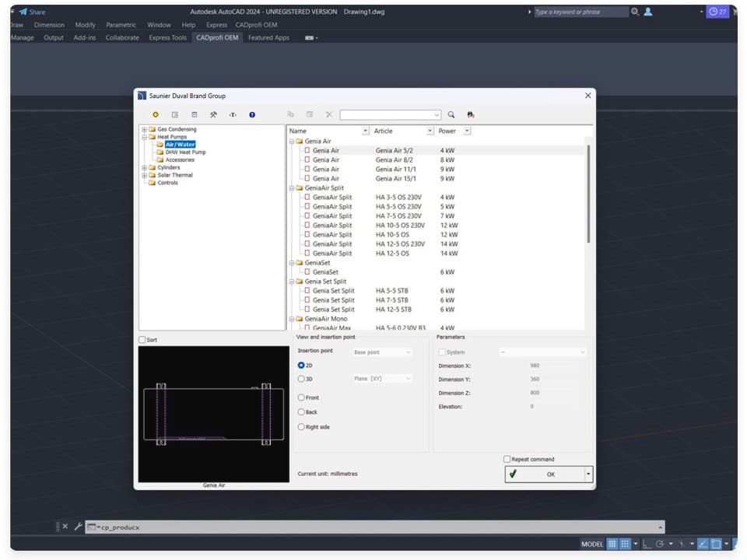Screen dimensions: 747x560
Task: Select the 3D radio button
Action: (x=302, y=379)
